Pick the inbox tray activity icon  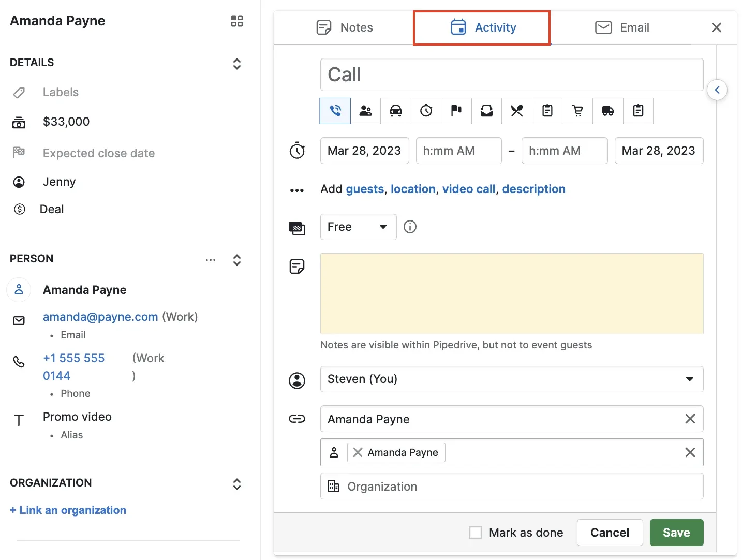[x=487, y=111]
